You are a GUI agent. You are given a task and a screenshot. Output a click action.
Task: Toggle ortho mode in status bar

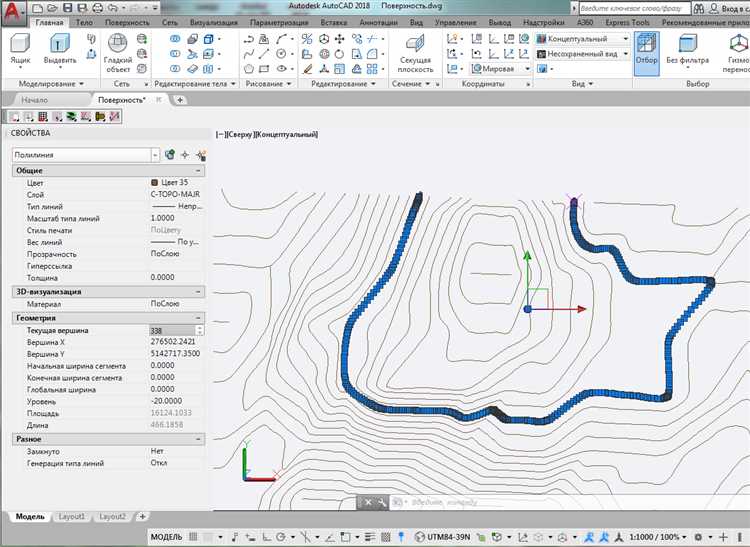coord(266,537)
